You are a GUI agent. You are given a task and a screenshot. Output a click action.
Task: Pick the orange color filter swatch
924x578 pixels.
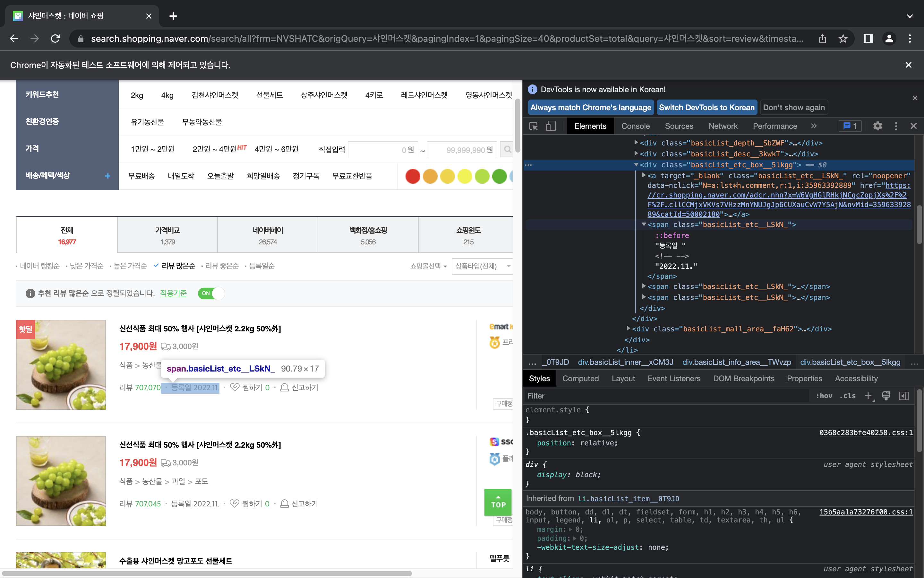coord(430,176)
